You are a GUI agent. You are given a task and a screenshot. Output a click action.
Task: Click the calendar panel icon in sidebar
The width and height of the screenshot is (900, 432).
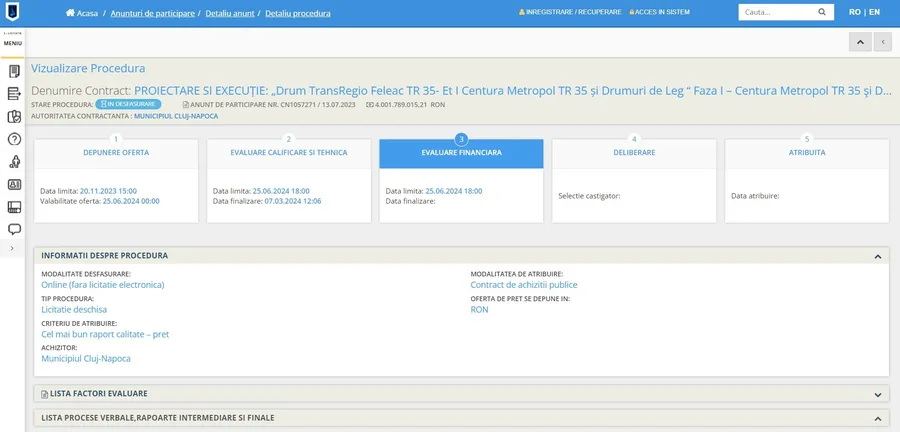click(14, 208)
